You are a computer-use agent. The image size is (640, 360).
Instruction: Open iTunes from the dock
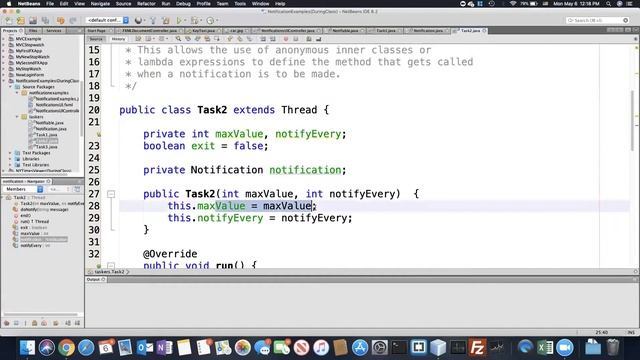click(x=321, y=348)
